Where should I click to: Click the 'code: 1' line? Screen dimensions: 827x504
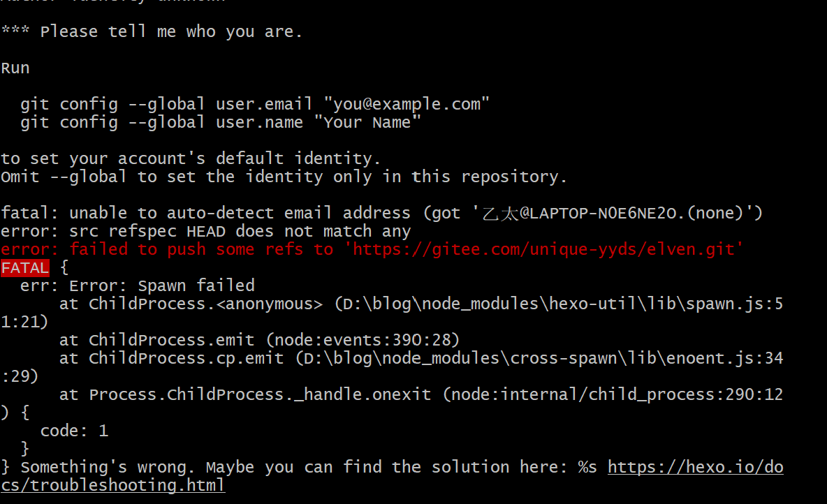point(74,431)
